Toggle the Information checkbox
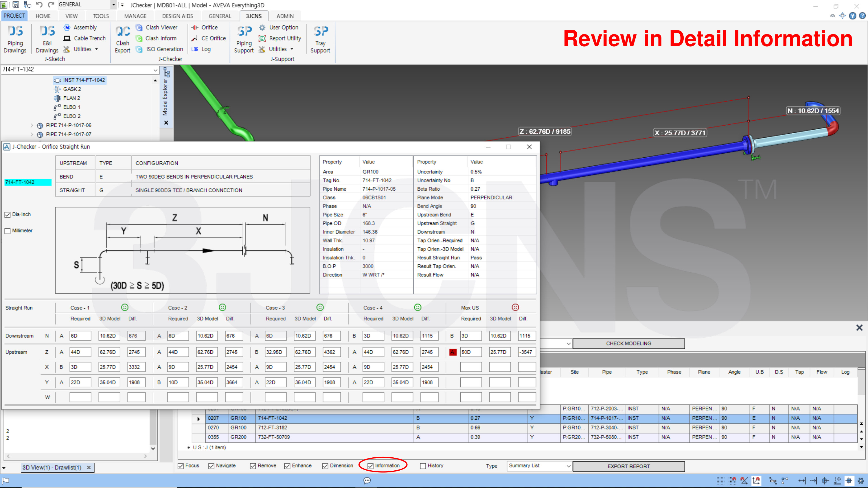Screen dimensions: 868x488 pos(370,466)
